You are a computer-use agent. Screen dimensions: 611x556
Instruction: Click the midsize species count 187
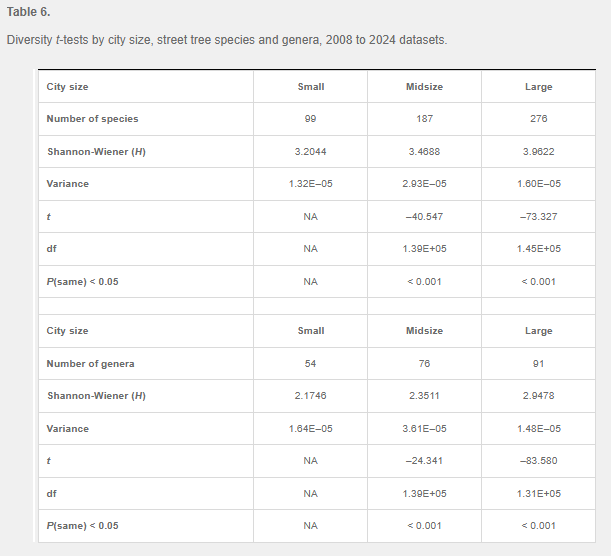point(424,119)
